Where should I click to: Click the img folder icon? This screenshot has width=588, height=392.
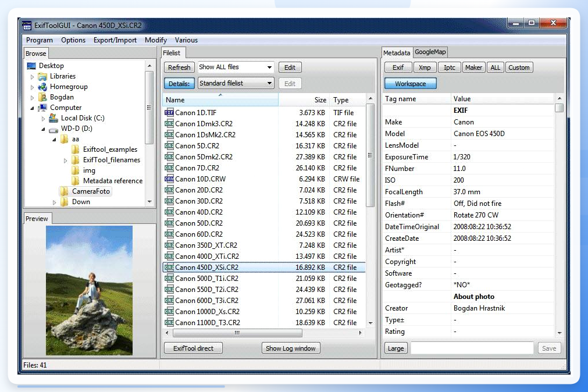pyautogui.click(x=76, y=170)
